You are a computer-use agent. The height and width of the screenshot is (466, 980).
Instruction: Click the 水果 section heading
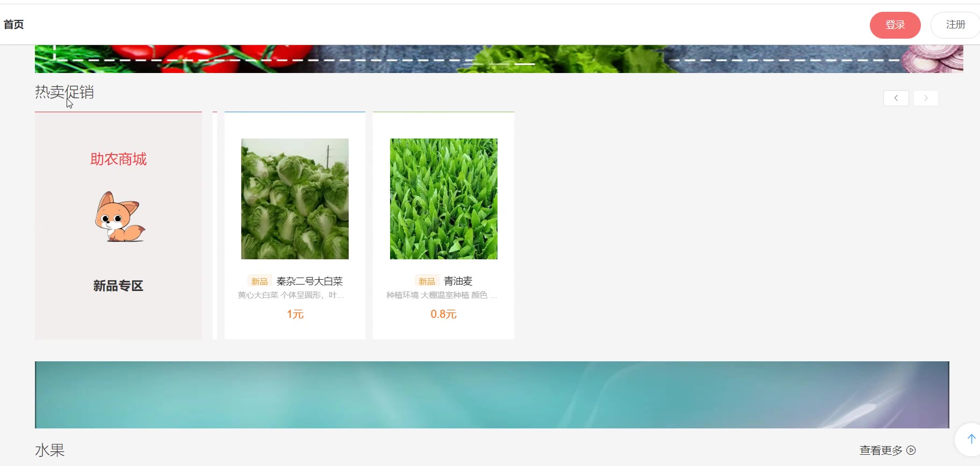(x=50, y=450)
